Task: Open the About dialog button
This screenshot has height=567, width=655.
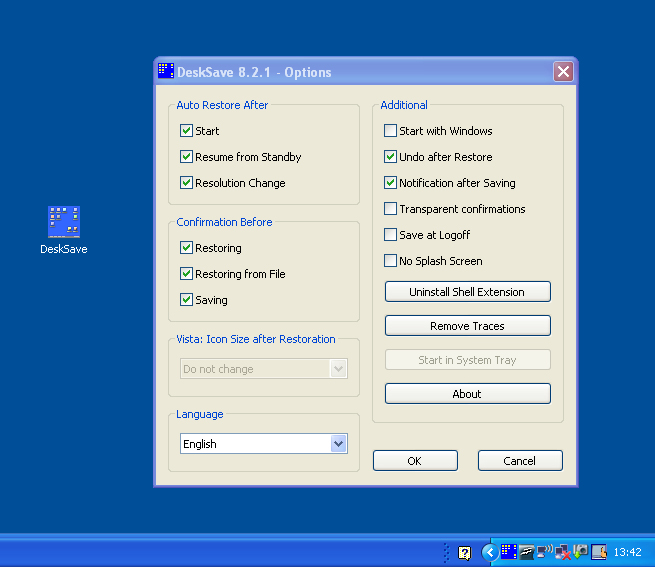Action: click(467, 394)
